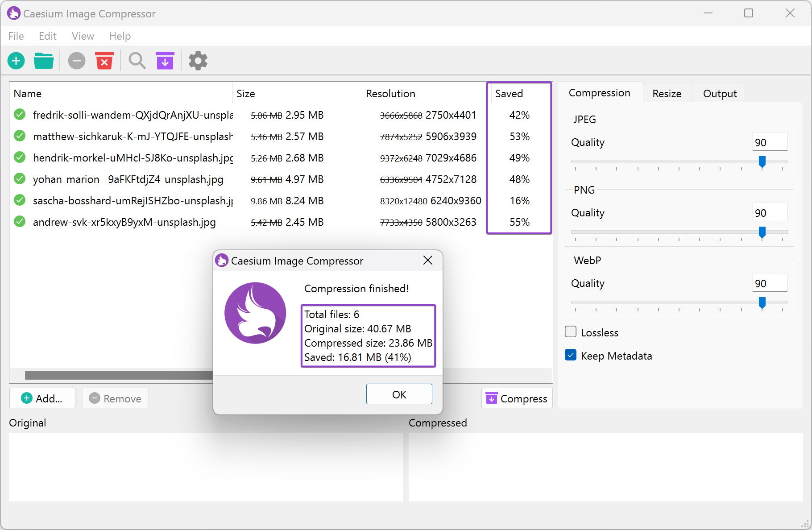Image resolution: width=812 pixels, height=530 pixels.
Task: Click the 8.24 MB size cell
Action: (x=304, y=201)
